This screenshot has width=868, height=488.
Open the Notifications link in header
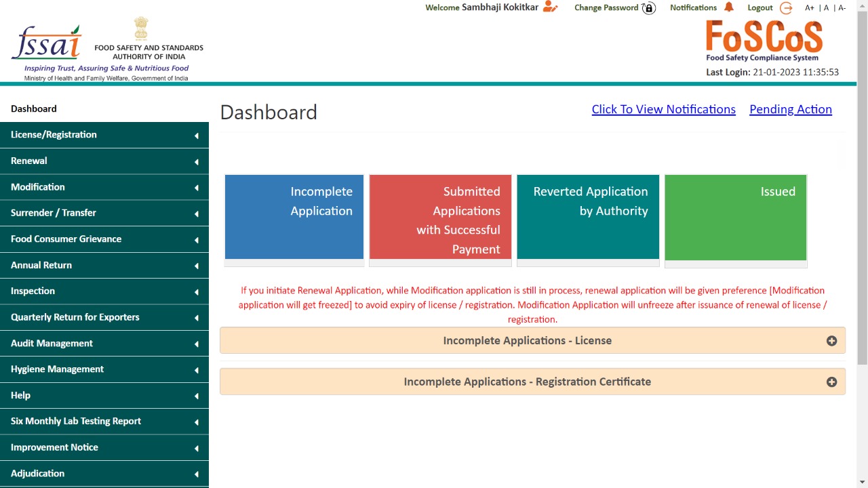click(693, 7)
